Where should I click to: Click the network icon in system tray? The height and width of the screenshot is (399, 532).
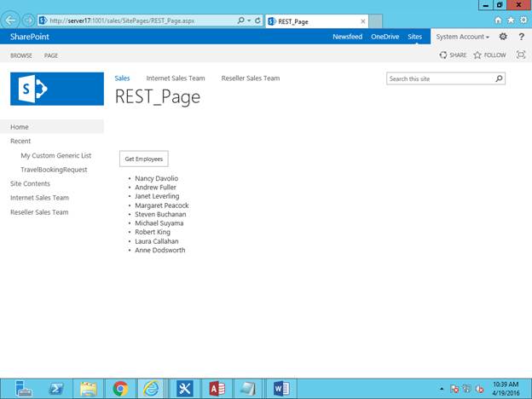(467, 389)
